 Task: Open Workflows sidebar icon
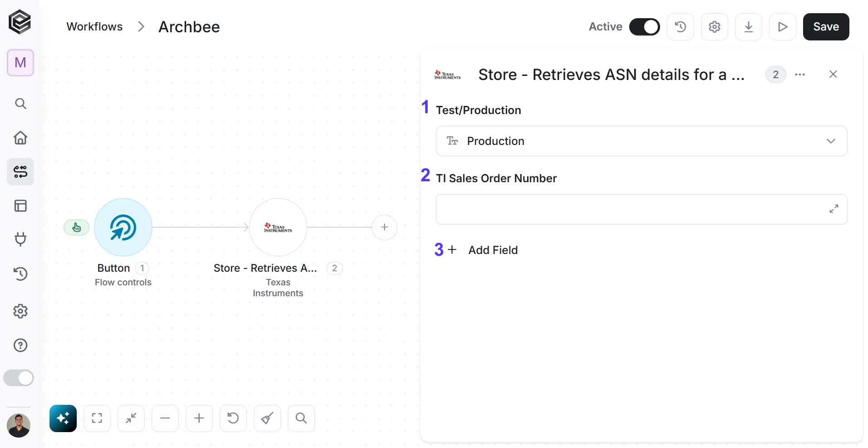pyautogui.click(x=20, y=172)
